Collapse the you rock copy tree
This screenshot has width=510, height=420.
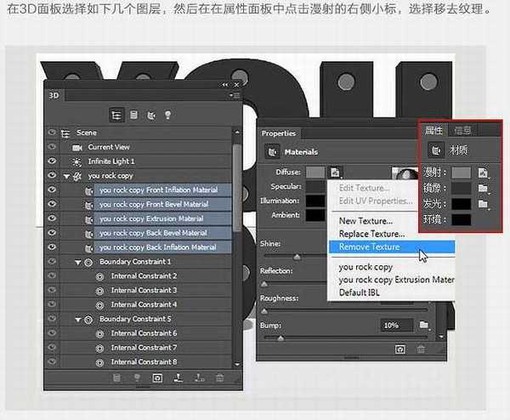tap(66, 175)
